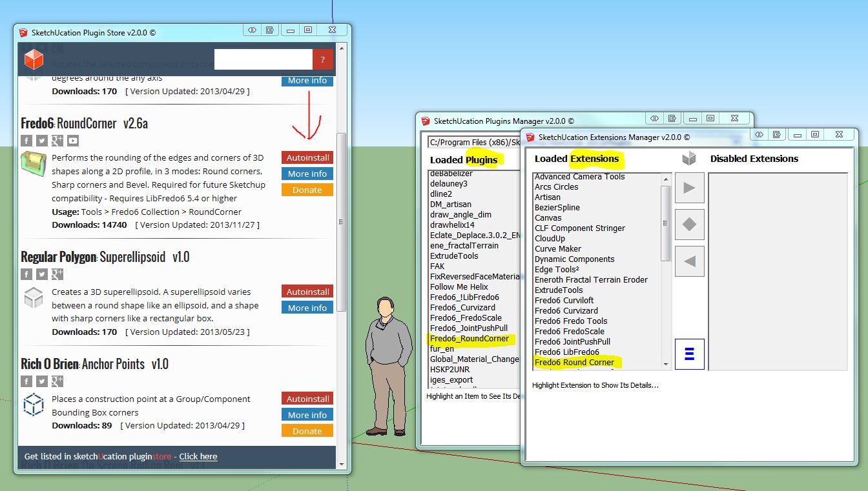Click the gray cube icon in Extensions Manager
868x491 pixels.
tap(689, 158)
